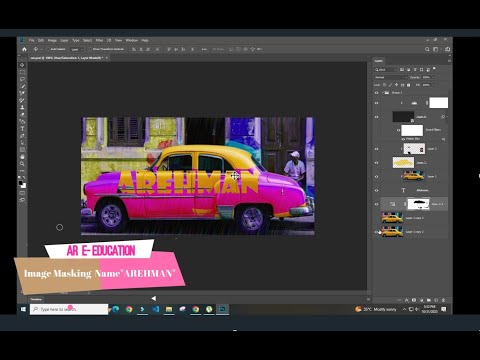The width and height of the screenshot is (480, 360).
Task: Open the Move tool preset picker arrow
Action: click(41, 49)
